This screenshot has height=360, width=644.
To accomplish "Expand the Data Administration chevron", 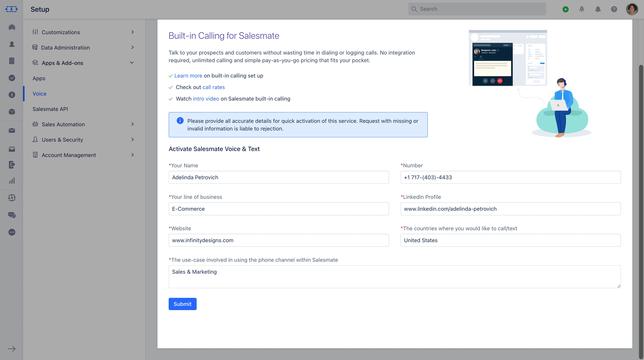I will click(x=132, y=47).
